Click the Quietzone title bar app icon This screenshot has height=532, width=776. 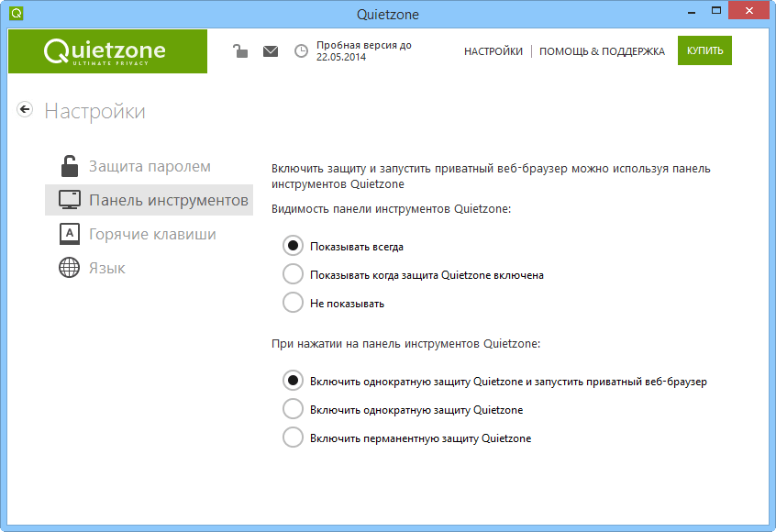pos(17,14)
